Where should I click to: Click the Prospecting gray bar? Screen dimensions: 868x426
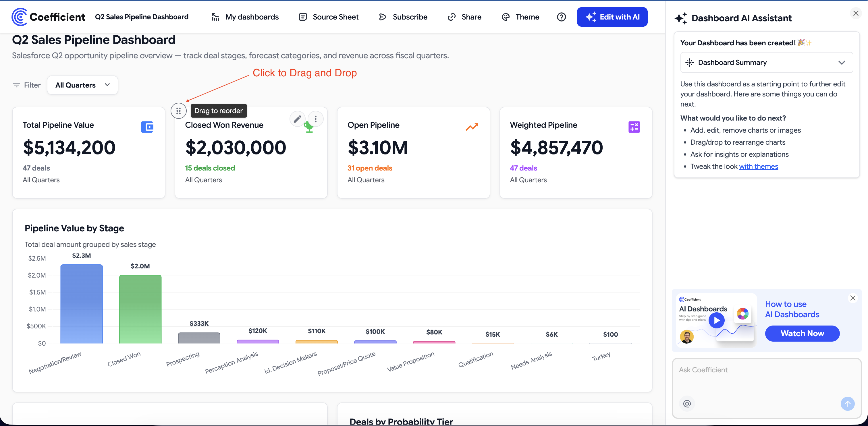click(199, 338)
